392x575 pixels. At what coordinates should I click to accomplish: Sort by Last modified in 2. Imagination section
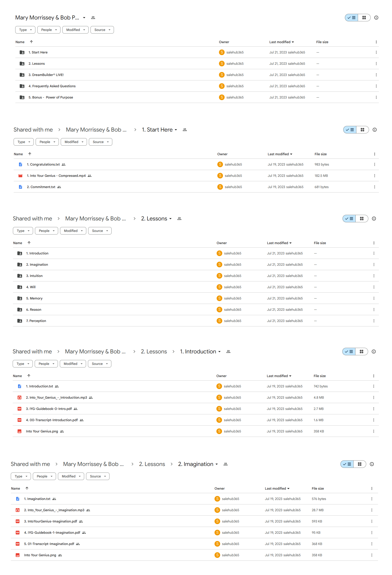pos(277,488)
